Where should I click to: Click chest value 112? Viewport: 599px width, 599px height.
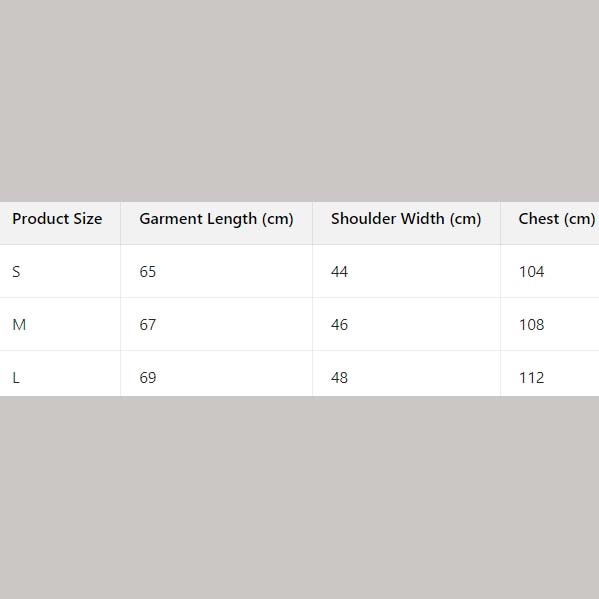click(x=531, y=378)
